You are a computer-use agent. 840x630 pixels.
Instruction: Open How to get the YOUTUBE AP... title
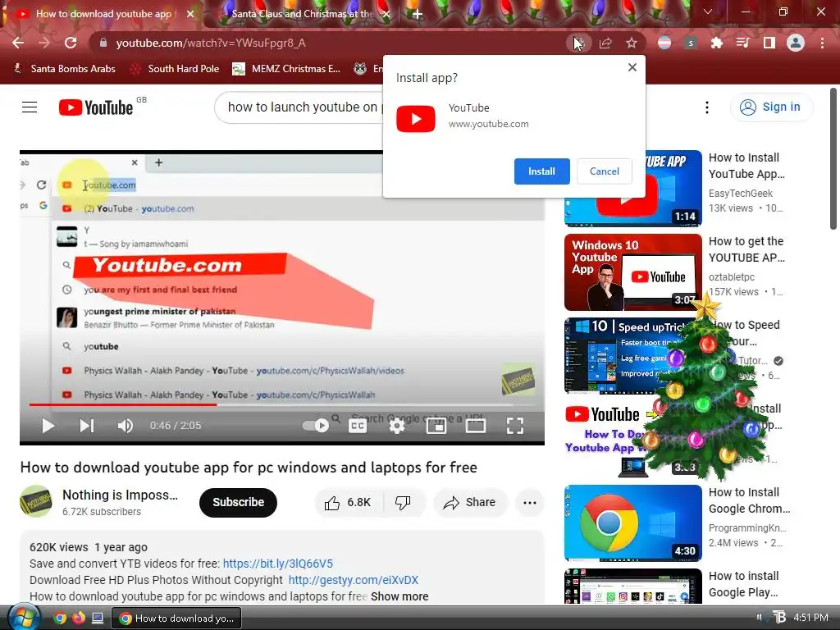pos(746,249)
